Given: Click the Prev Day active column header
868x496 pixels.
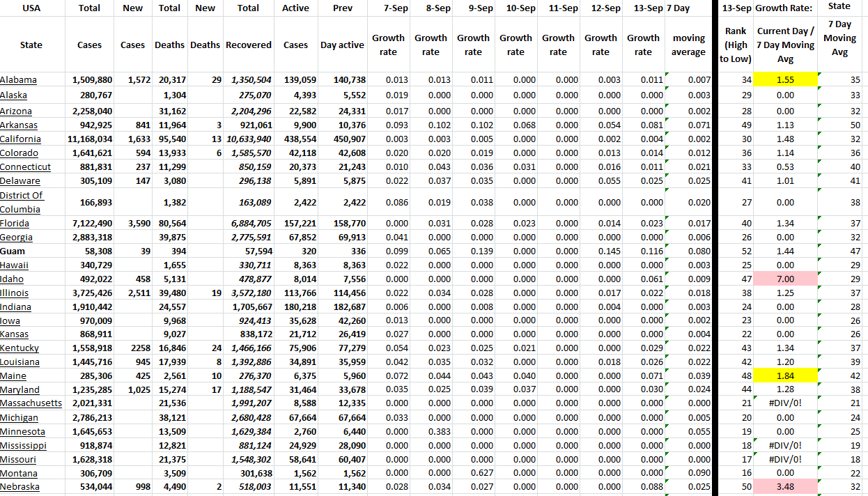Looking at the screenshot, I should coord(342,45).
